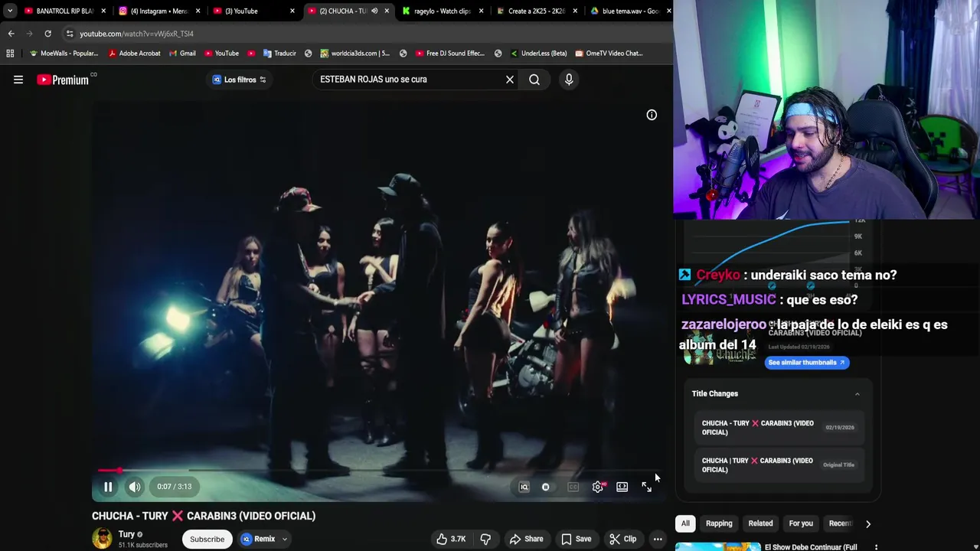Create a Clip of the video

tap(623, 540)
